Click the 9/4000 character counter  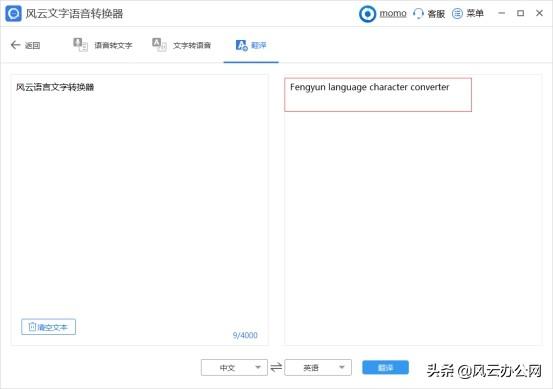tap(245, 335)
